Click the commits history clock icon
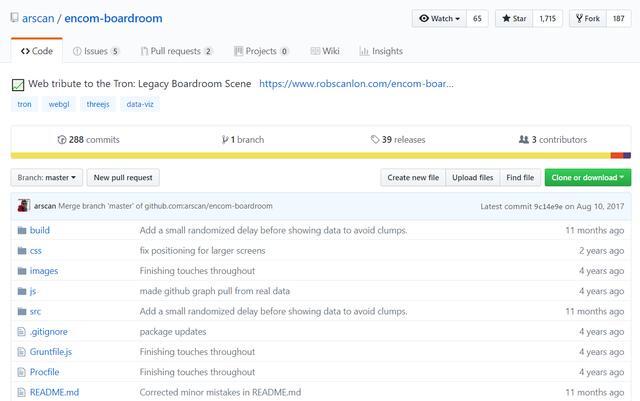The width and height of the screenshot is (640, 401). pyautogui.click(x=62, y=140)
